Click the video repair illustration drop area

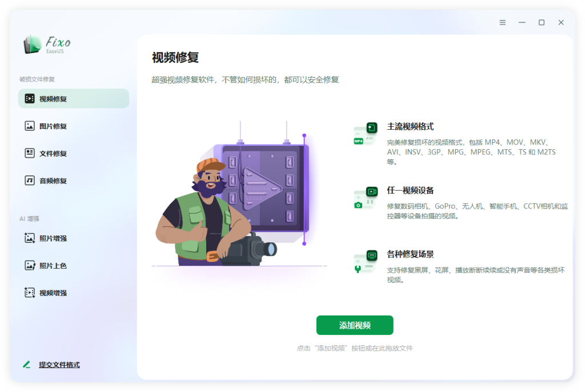coord(239,194)
